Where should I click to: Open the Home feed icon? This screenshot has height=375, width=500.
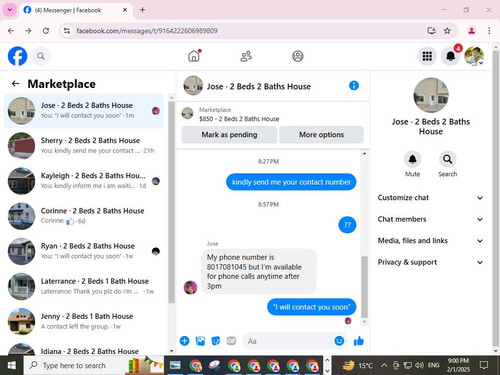194,56
